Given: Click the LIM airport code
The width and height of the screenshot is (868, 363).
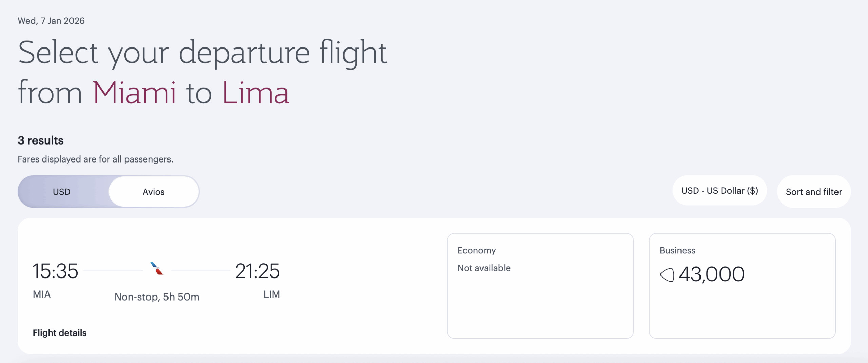Looking at the screenshot, I should coord(272,294).
